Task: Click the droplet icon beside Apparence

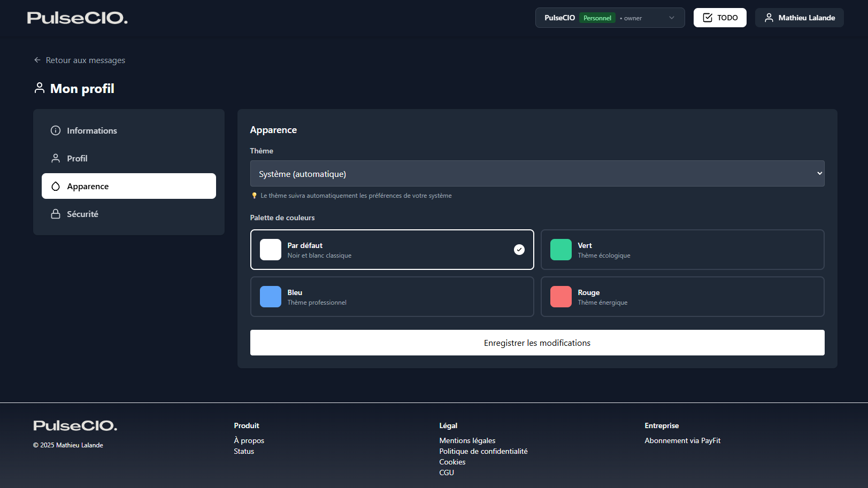Action: [x=56, y=186]
